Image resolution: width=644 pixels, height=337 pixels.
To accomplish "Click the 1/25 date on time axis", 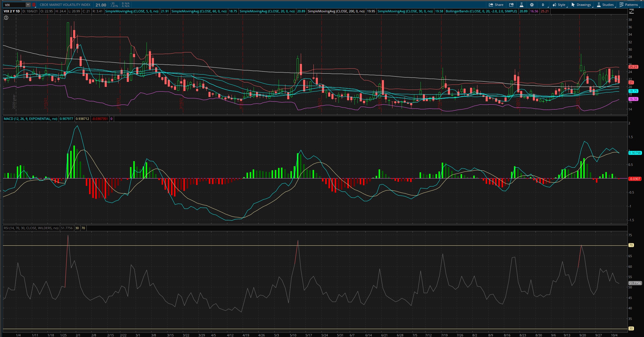I will click(x=63, y=335).
